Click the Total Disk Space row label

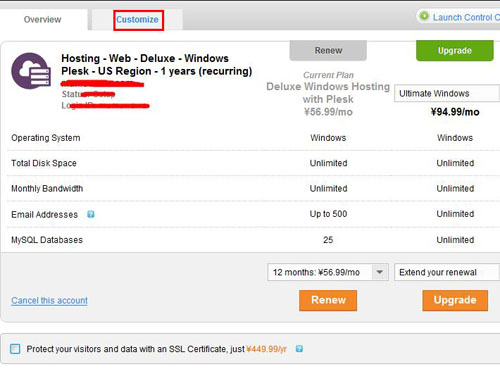(x=44, y=163)
